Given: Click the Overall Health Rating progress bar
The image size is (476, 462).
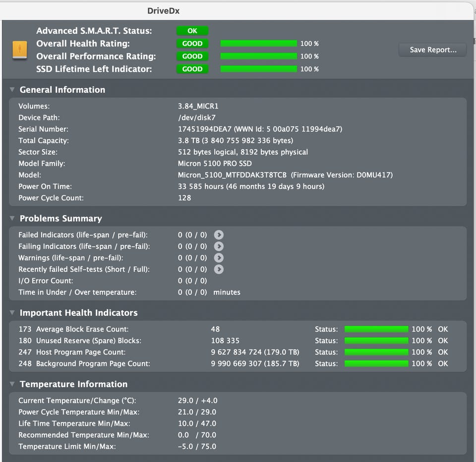Looking at the screenshot, I should [x=259, y=44].
